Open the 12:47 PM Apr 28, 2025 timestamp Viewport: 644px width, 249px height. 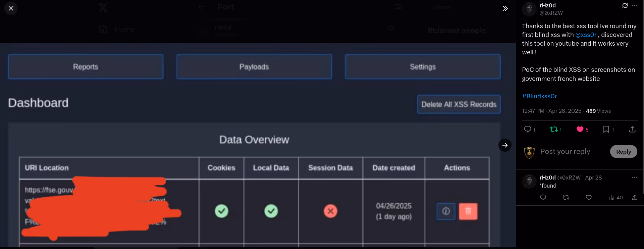pos(551,111)
